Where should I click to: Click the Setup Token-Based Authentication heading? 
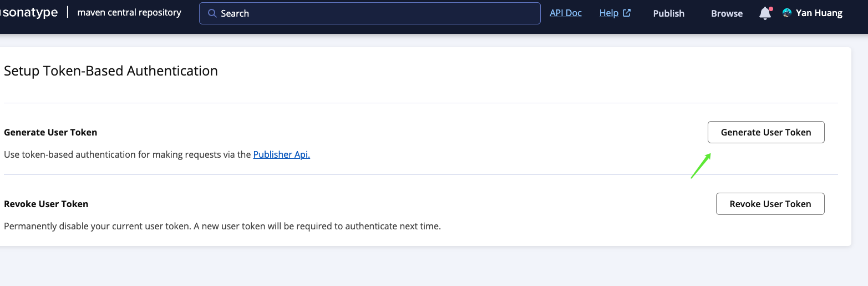click(111, 71)
